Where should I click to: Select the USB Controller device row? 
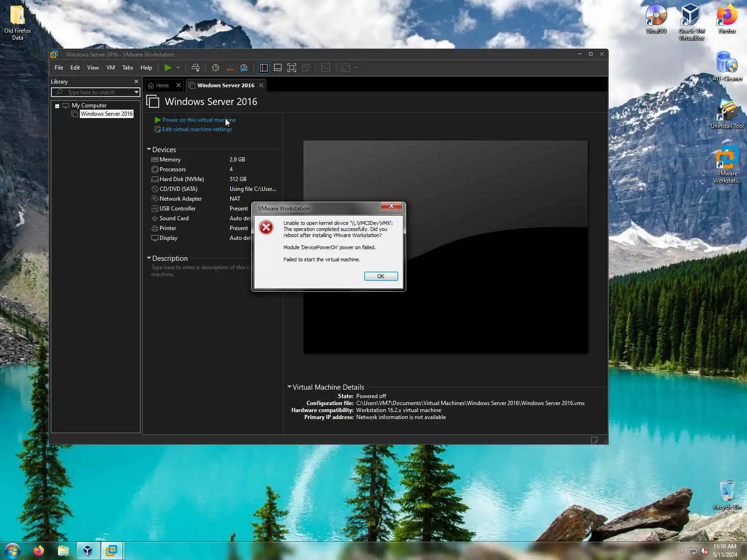tap(201, 209)
